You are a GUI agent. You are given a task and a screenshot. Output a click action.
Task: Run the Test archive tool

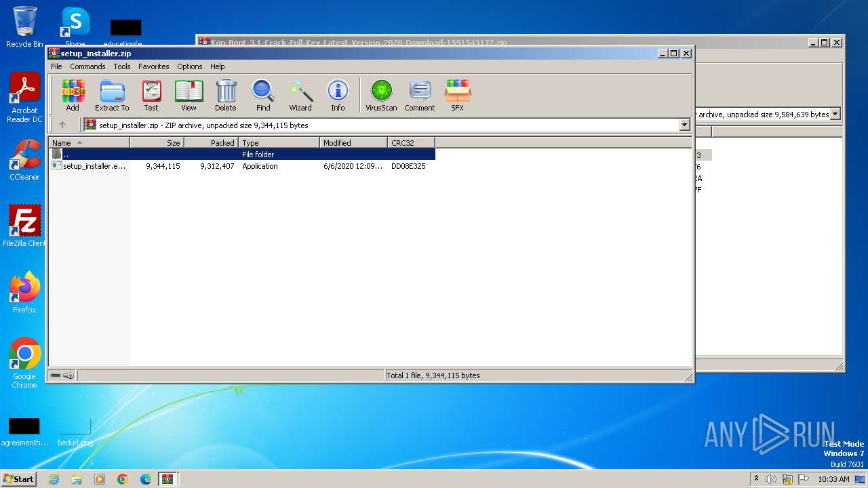pos(151,95)
